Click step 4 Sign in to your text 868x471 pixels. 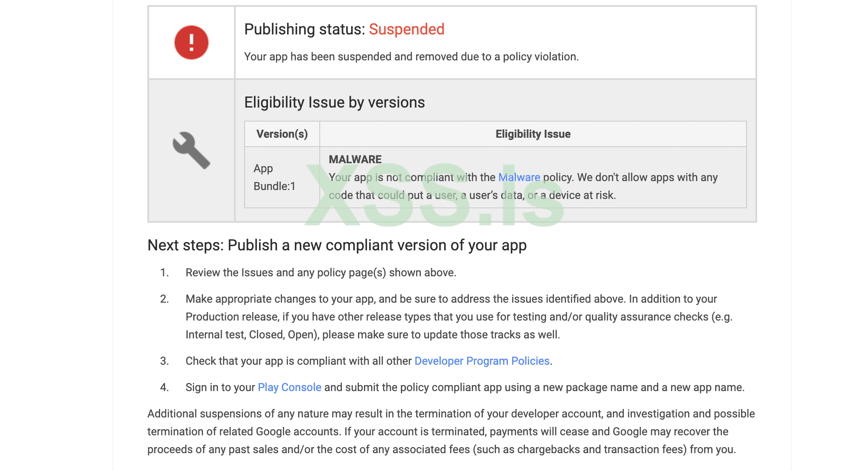pos(220,387)
